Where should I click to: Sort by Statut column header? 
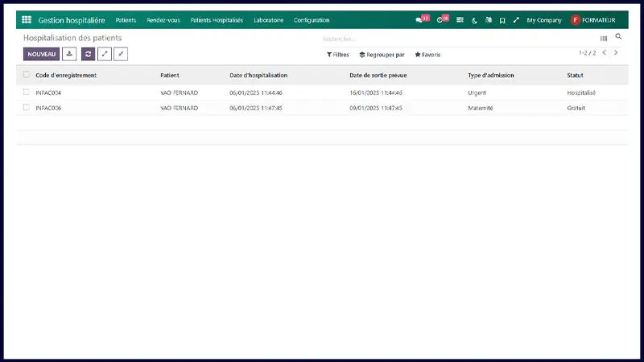575,75
